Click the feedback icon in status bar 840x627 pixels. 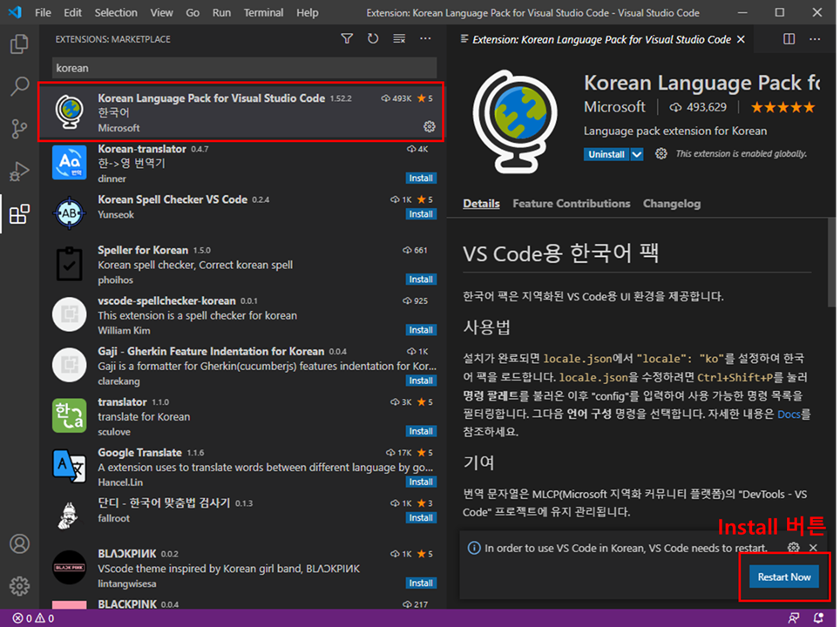click(x=794, y=618)
